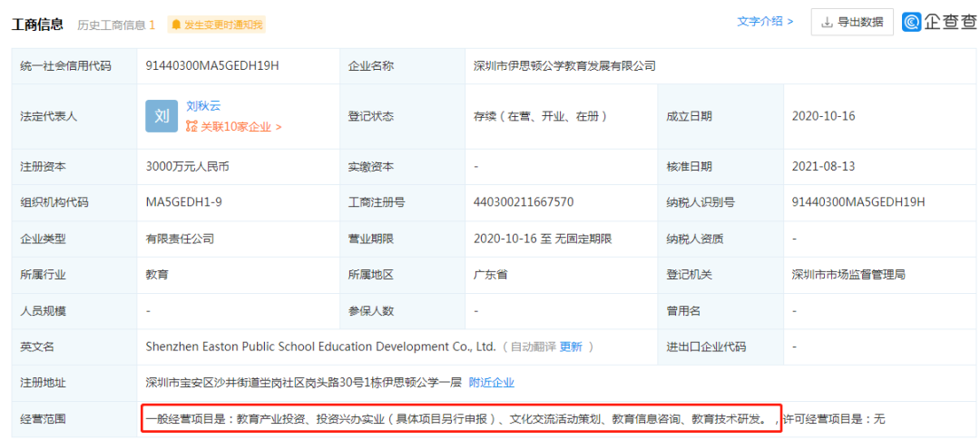This screenshot has width=980, height=440.
Task: Click the 人员规模 label
Action: coord(44,310)
